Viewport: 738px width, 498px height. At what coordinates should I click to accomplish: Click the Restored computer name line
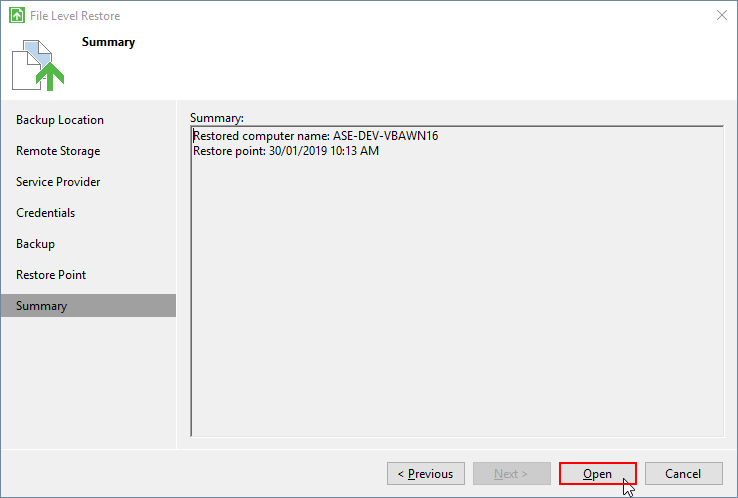315,136
